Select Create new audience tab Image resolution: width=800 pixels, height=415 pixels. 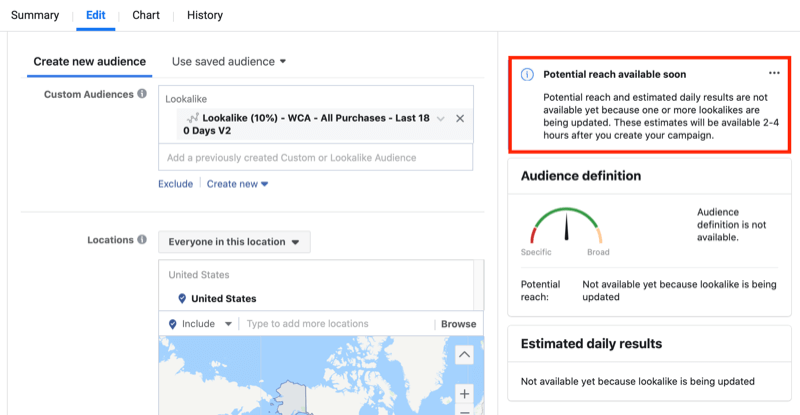[89, 62]
